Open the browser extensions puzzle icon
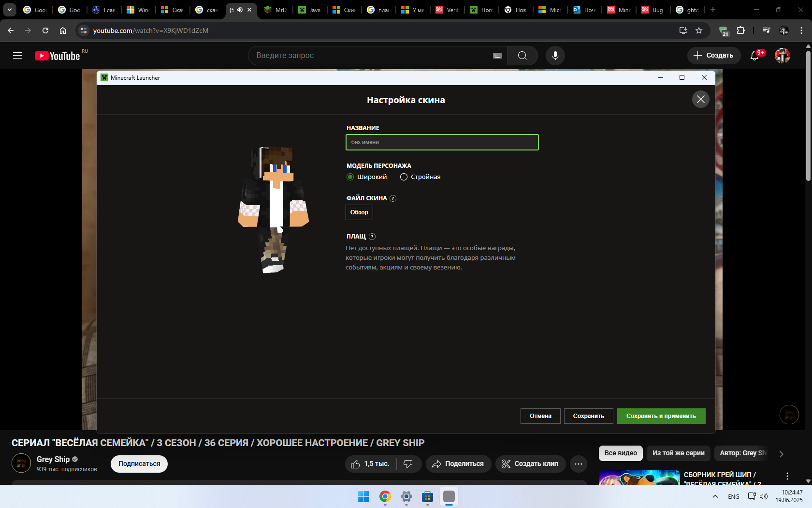This screenshot has width=812, height=508. tap(740, 30)
